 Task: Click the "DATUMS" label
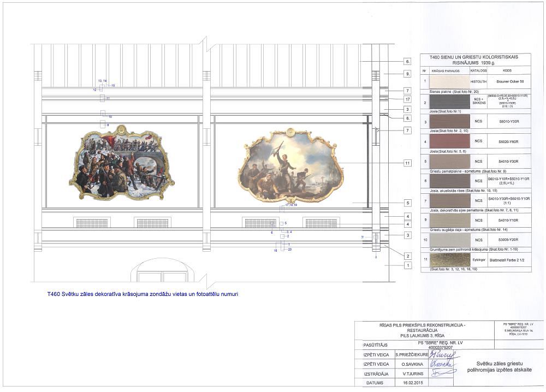(375, 383)
